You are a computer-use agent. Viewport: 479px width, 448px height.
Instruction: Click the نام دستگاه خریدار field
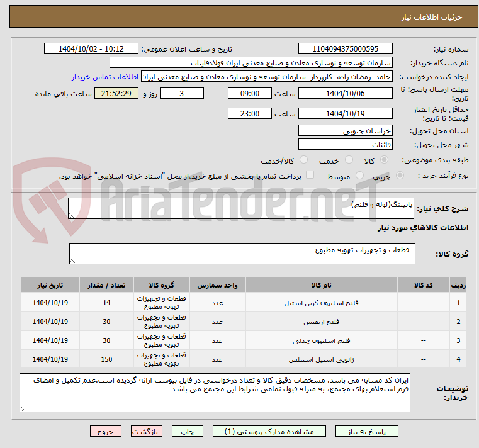pos(251,63)
